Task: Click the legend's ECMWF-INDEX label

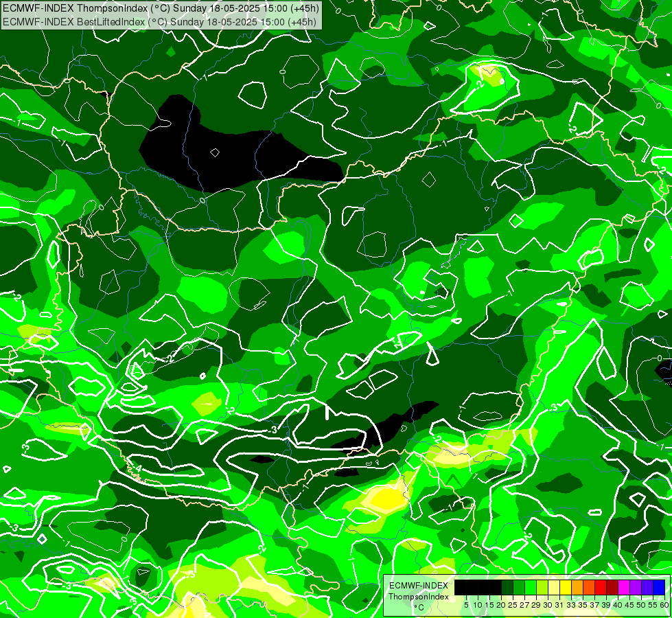Action: point(419,586)
